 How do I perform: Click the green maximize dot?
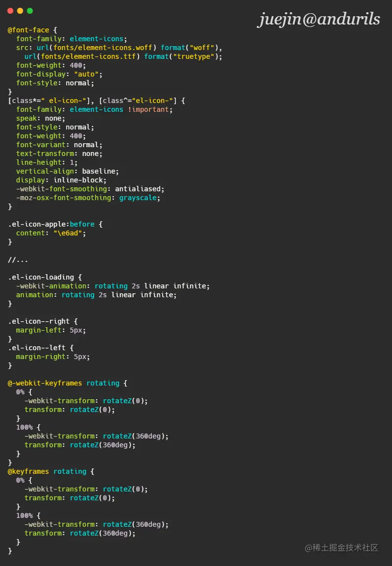(30, 11)
